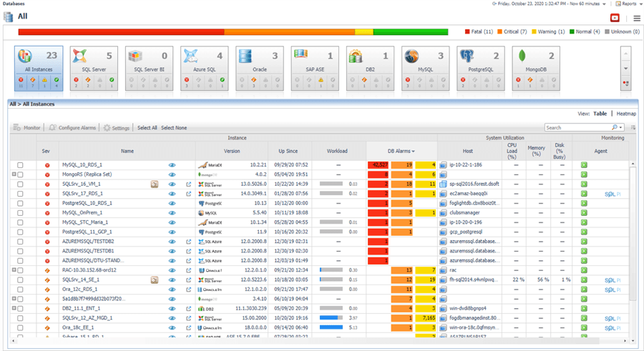The width and height of the screenshot is (644, 351).
Task: Open the PostgreSQL tile
Action: click(481, 68)
